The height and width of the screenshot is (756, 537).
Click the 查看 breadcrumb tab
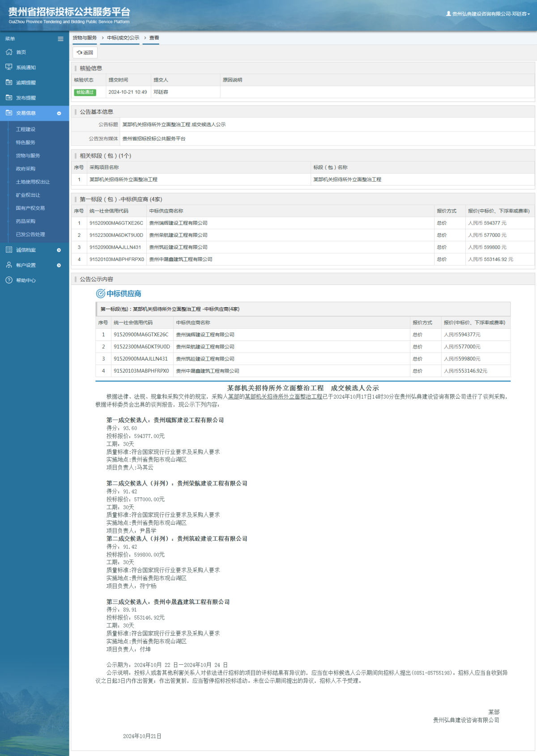click(154, 38)
